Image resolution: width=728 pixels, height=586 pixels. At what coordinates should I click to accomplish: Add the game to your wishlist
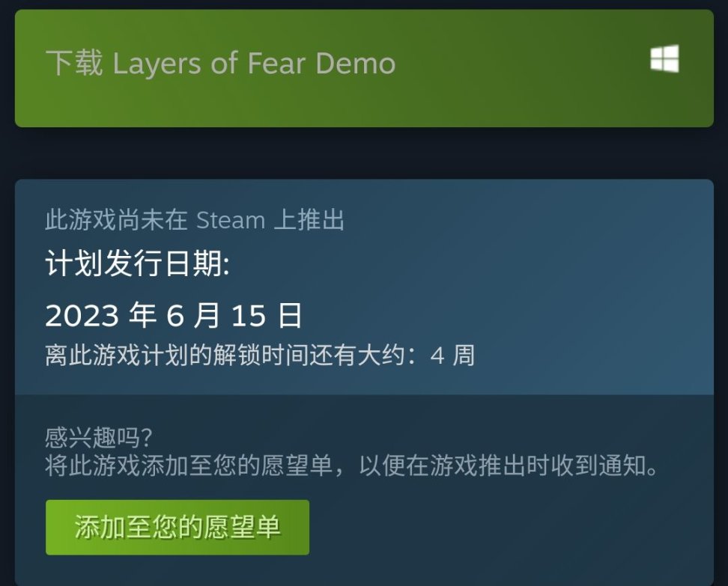coord(178,527)
